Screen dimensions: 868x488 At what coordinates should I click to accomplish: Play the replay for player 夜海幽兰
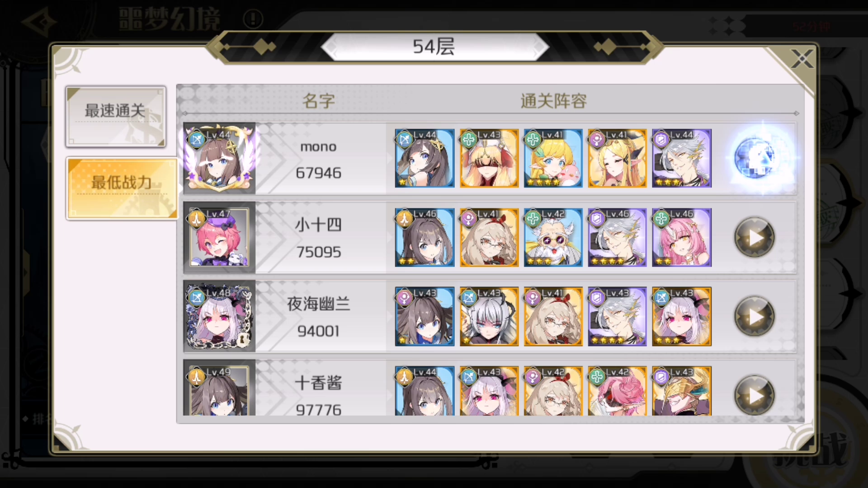pos(754,316)
